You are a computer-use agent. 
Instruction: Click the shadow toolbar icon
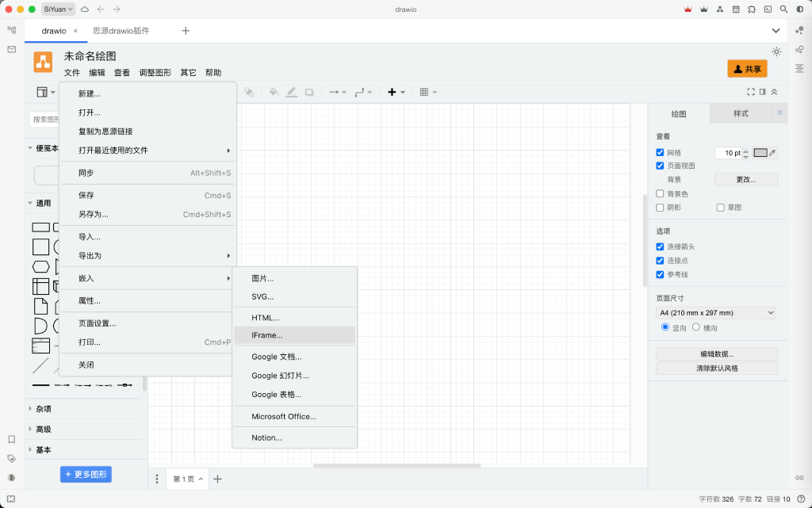[309, 92]
